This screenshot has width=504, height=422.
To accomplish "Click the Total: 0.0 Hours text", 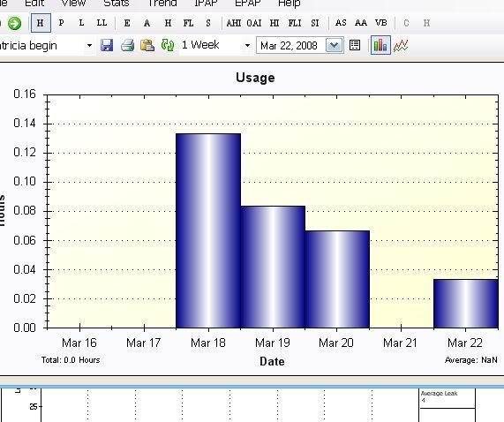I will coord(71,360).
